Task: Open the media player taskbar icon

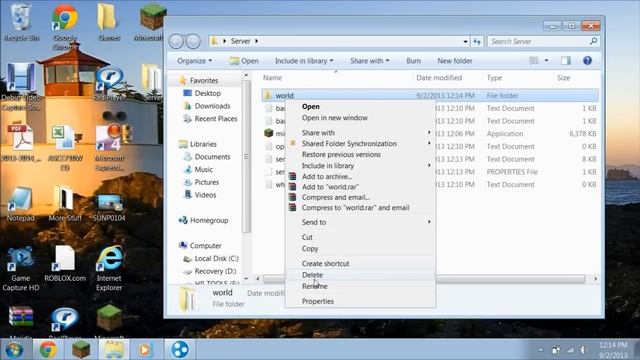Action: coord(145,350)
